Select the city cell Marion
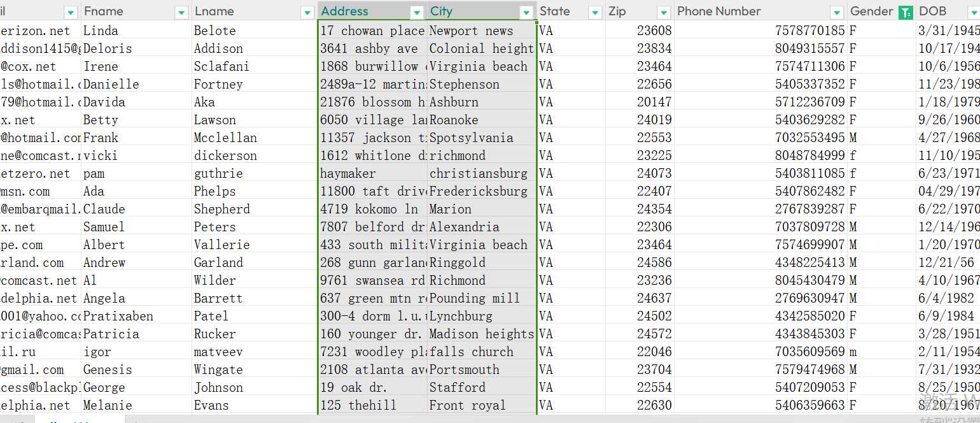Image resolution: width=980 pixels, height=423 pixels. (482, 209)
